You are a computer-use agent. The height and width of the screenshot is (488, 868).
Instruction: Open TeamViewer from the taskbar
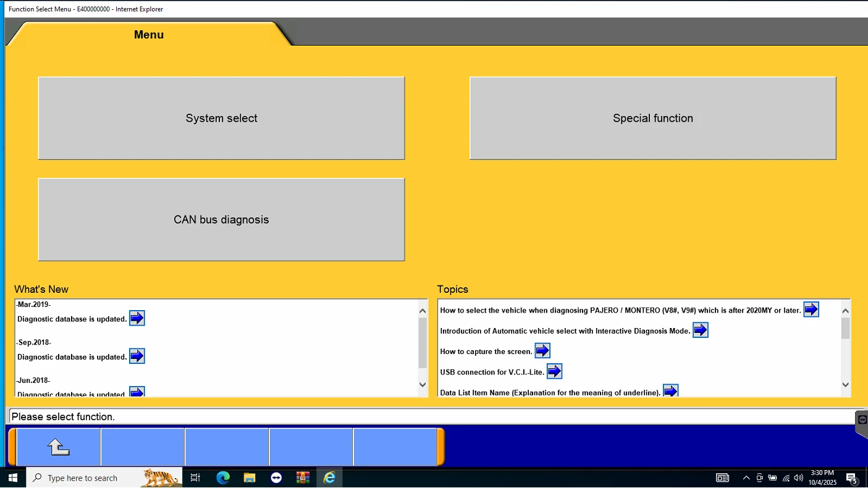coord(276,477)
